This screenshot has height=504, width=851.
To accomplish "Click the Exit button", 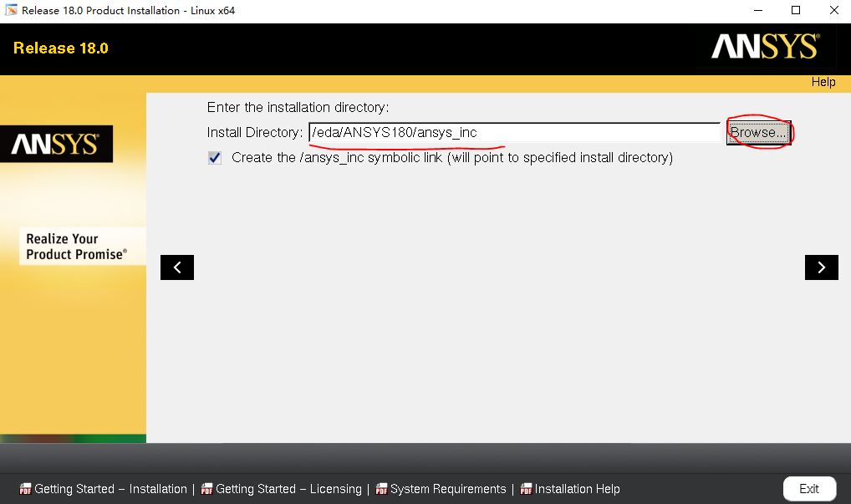I will click(809, 489).
